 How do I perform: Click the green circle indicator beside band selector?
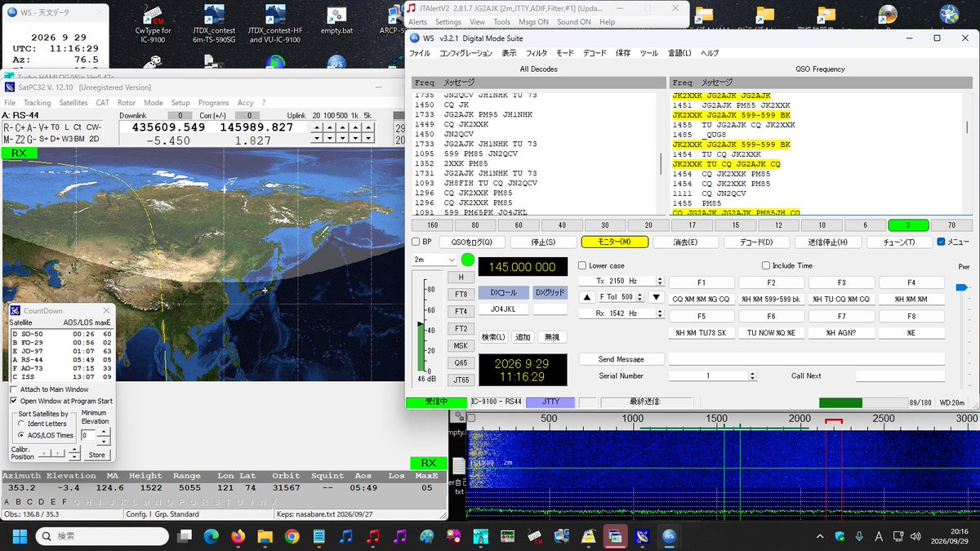click(468, 260)
